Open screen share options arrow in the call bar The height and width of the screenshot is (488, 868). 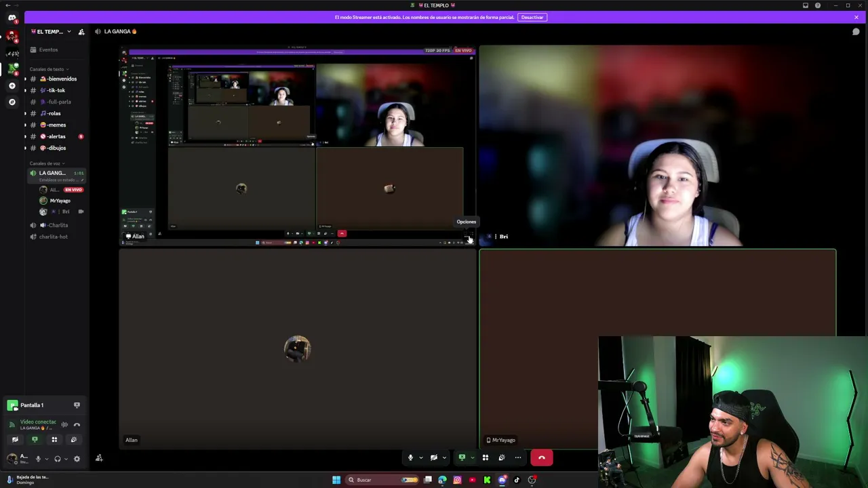tap(472, 458)
